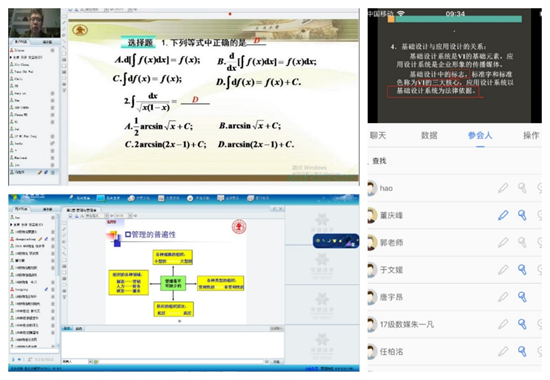Click the pencil icon for 董庆峰

(503, 215)
